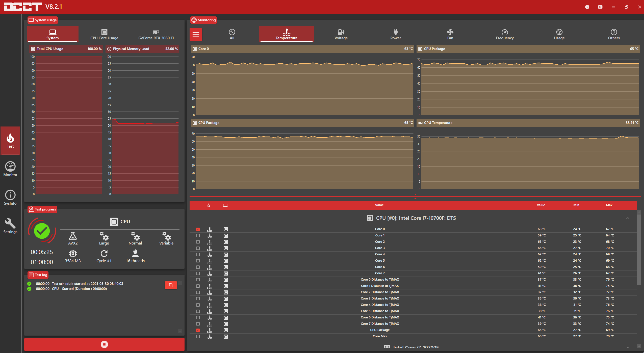Check the Core 7 graph checkbox

click(198, 274)
